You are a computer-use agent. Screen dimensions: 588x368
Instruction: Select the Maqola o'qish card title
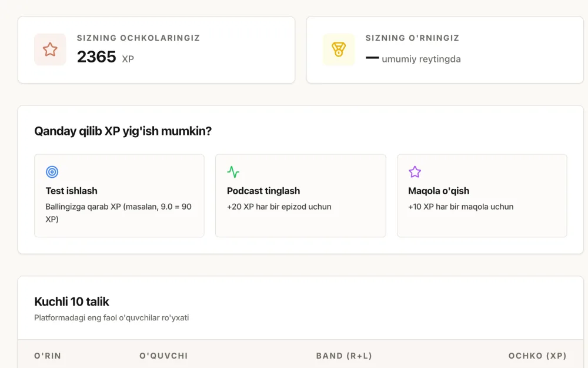pos(439,191)
